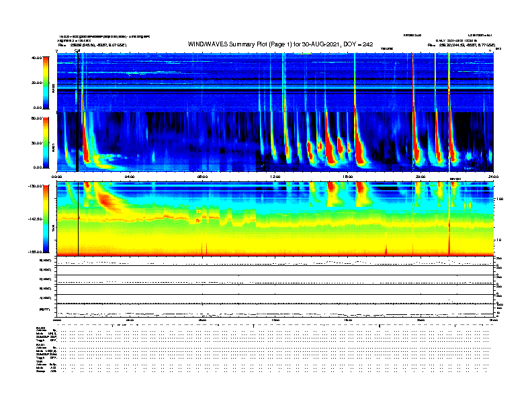532x411 pixels.
Task: Select the -155.00 label on the TNR scale
Action: 36,252
